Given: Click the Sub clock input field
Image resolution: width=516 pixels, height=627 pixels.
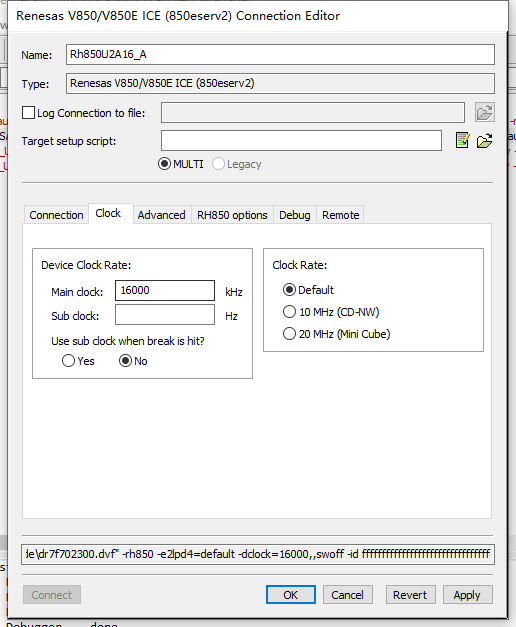Looking at the screenshot, I should click(165, 315).
